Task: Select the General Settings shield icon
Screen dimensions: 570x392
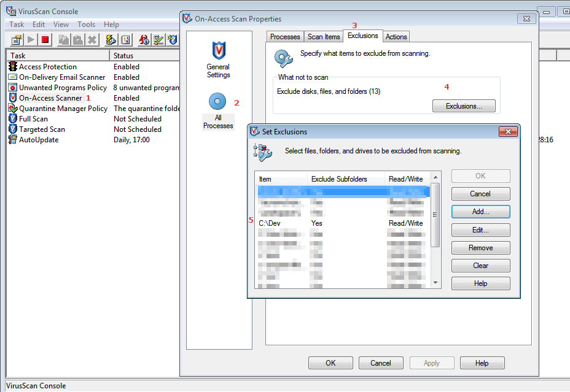Action: tap(219, 50)
